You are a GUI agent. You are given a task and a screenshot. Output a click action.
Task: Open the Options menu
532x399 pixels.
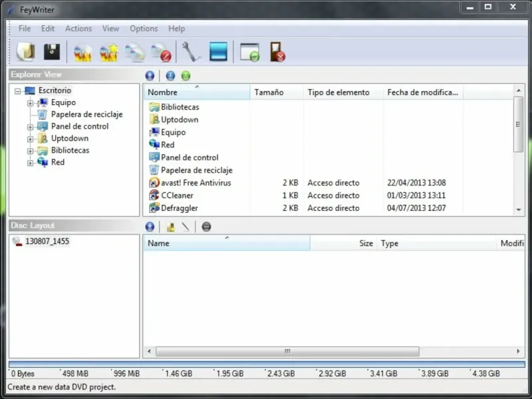pos(144,29)
